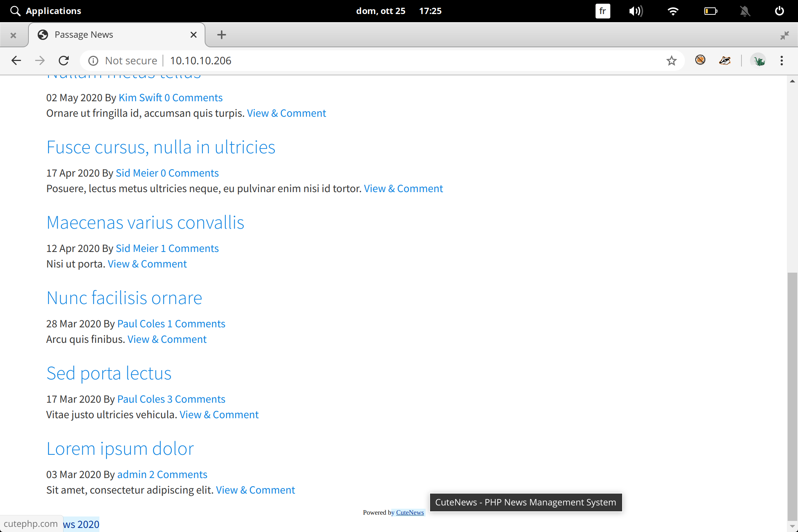Switch the fr keyboard layout
Viewport: 798px width, 532px height.
click(x=602, y=11)
